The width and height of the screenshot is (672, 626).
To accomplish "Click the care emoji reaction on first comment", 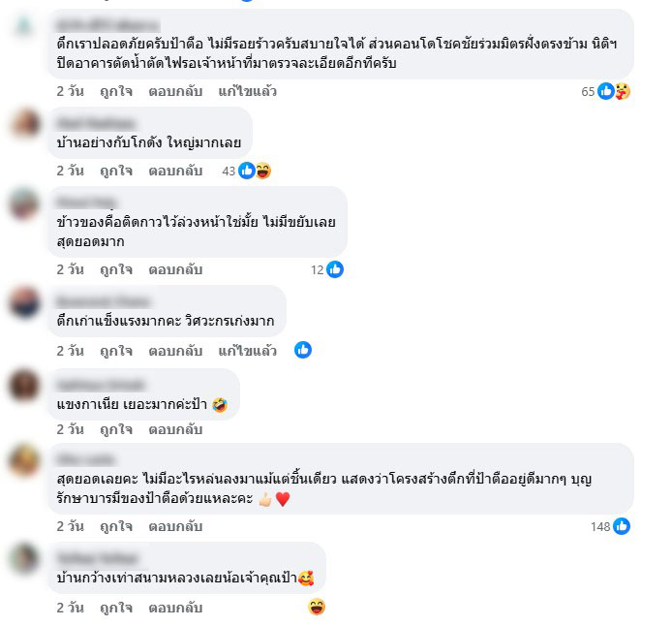I will click(x=623, y=91).
